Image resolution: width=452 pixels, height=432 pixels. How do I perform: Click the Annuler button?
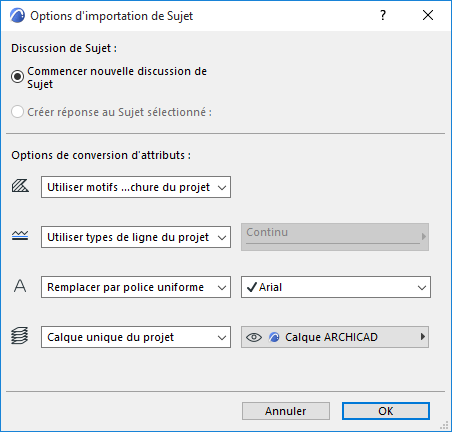[286, 411]
